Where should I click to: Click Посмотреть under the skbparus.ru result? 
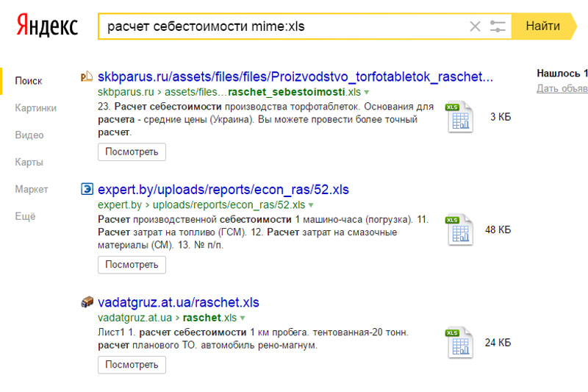click(x=132, y=152)
